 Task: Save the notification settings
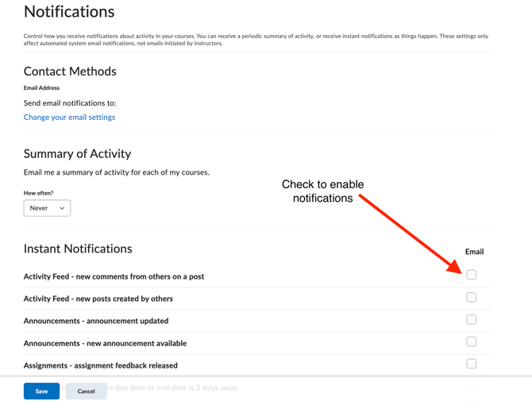point(41,391)
